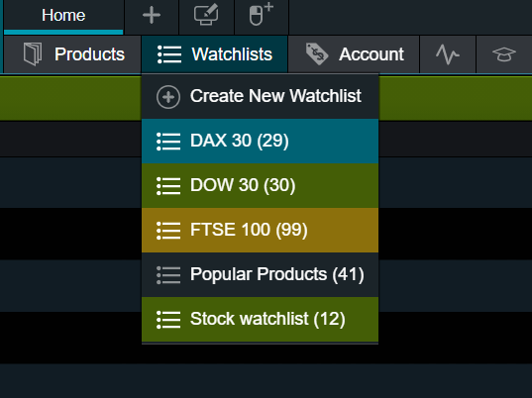Click the mouse with plus icon
This screenshot has width=532, height=398.
click(x=261, y=14)
